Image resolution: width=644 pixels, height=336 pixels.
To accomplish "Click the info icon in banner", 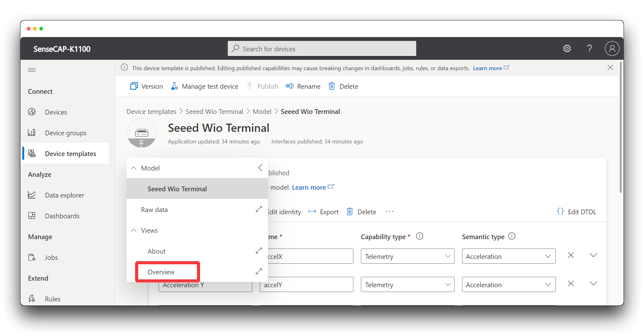I will pos(124,68).
